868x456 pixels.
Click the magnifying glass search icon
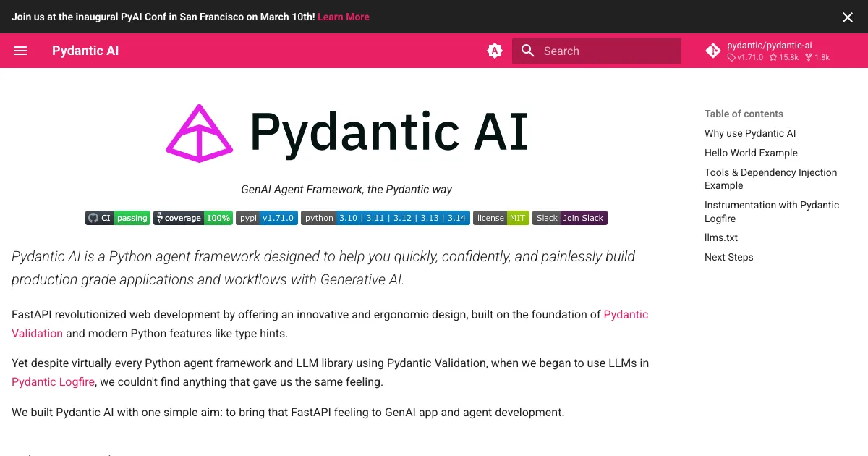pyautogui.click(x=528, y=51)
